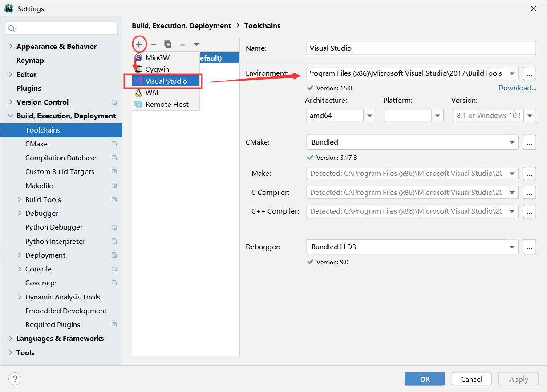Open the Architecture amd64 dropdown
This screenshot has height=392, width=547.
pos(370,116)
